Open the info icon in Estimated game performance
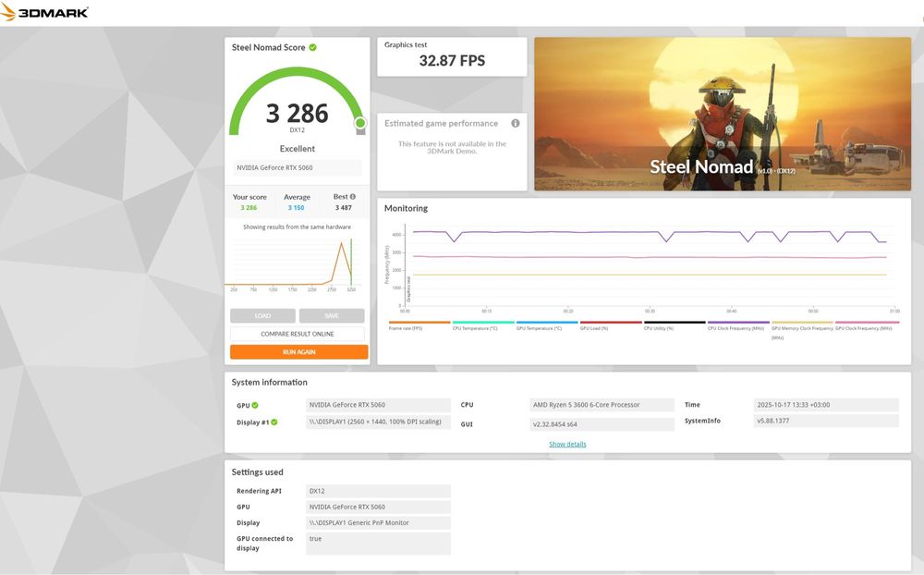The width and height of the screenshot is (924, 575). click(x=516, y=123)
